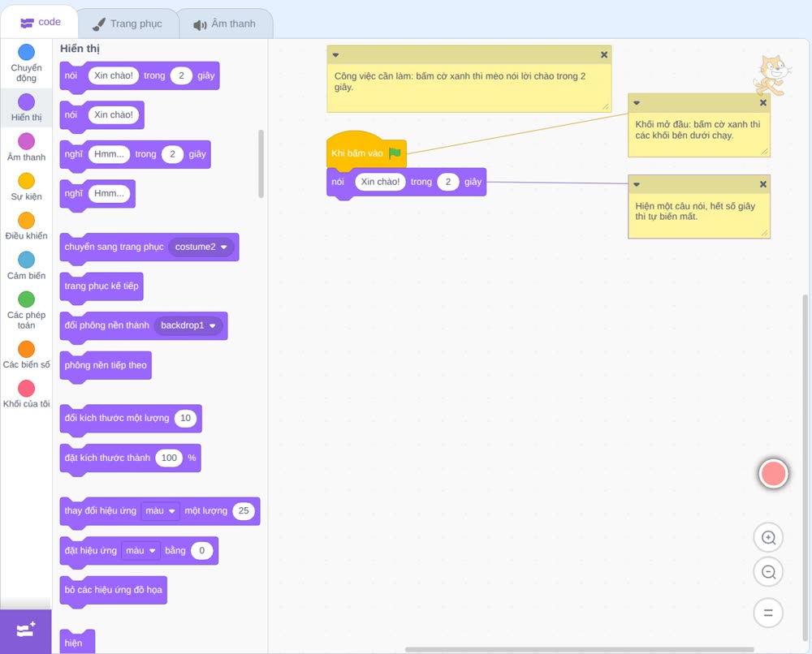Delete the 'Khối mở đầu' comment
The width and height of the screenshot is (812, 654).
click(x=762, y=103)
